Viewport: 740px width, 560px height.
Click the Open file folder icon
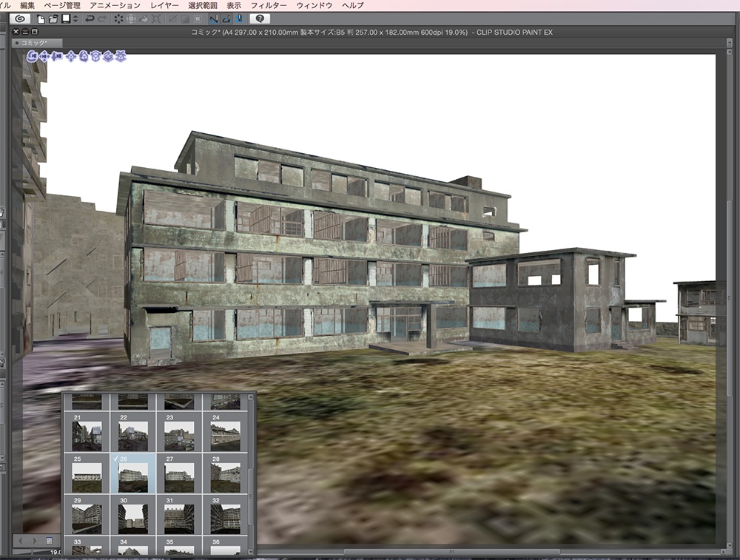coord(53,19)
